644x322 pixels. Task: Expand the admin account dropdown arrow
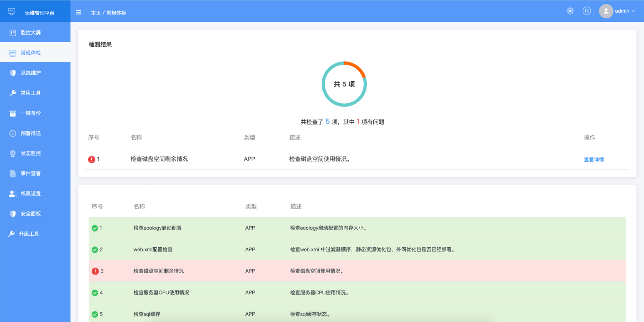634,11
